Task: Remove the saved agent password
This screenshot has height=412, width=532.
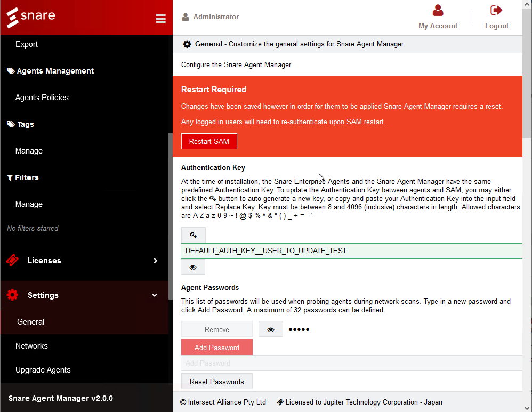Action: click(x=217, y=329)
